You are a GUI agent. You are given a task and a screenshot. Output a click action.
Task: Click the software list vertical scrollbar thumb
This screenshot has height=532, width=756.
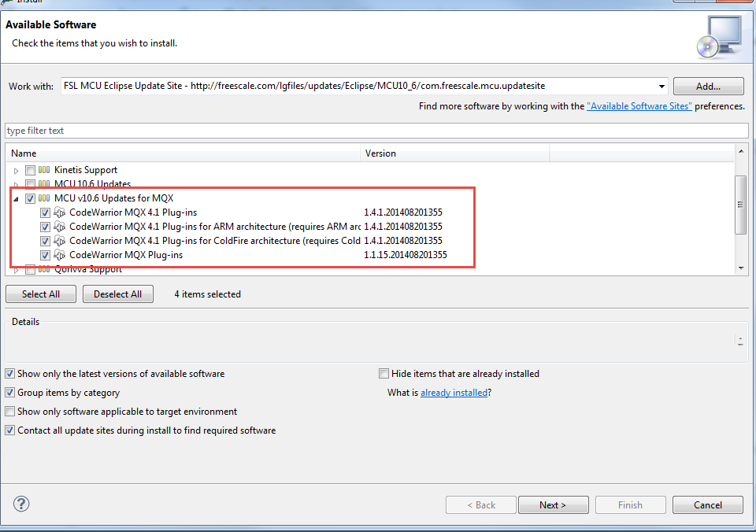click(740, 205)
